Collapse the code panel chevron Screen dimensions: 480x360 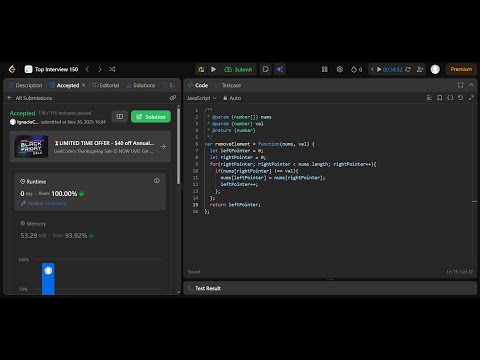[x=471, y=85]
